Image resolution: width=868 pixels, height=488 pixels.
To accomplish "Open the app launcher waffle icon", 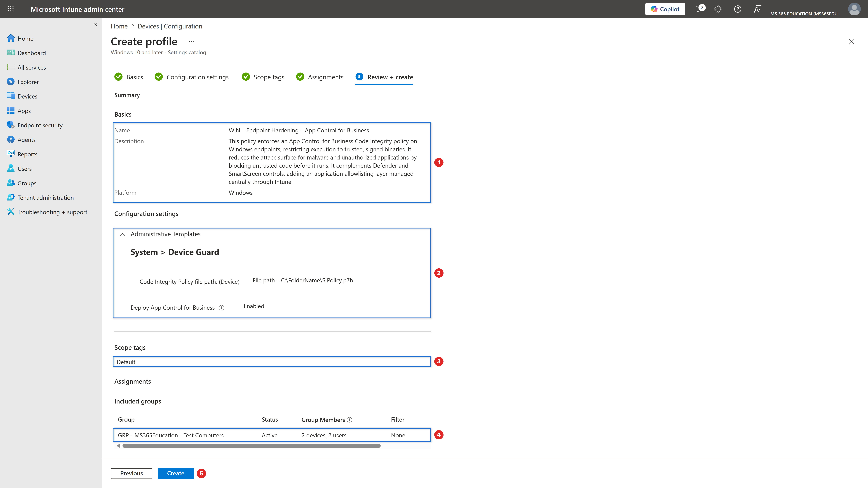I will (x=11, y=9).
